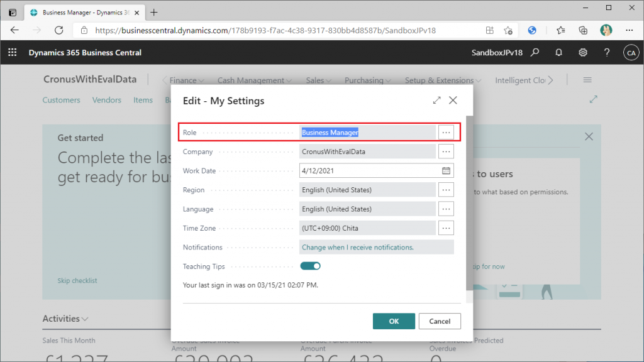Open the app launcher waffle menu
Viewport: 644px width, 362px height.
[x=13, y=53]
